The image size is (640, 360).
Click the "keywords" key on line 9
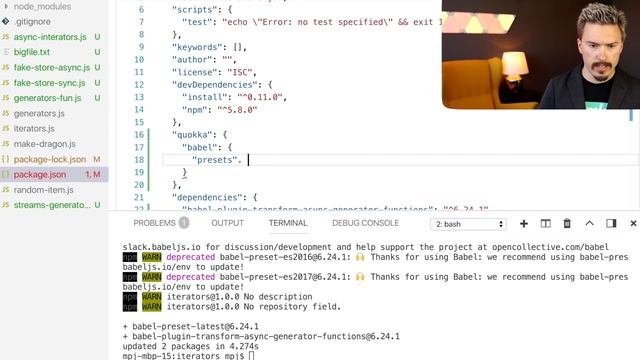[x=197, y=47]
